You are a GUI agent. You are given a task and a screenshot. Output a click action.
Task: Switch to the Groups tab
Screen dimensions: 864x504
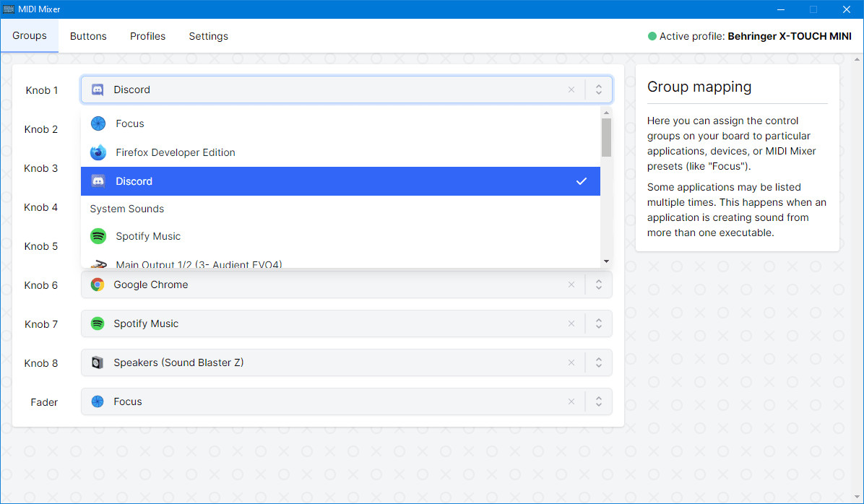tap(30, 36)
